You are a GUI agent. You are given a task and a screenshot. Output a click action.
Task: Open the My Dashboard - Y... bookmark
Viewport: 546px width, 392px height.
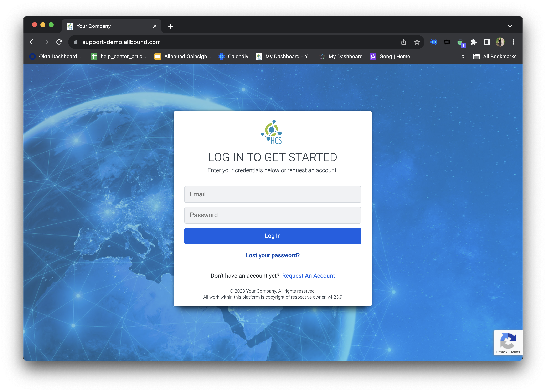(284, 57)
